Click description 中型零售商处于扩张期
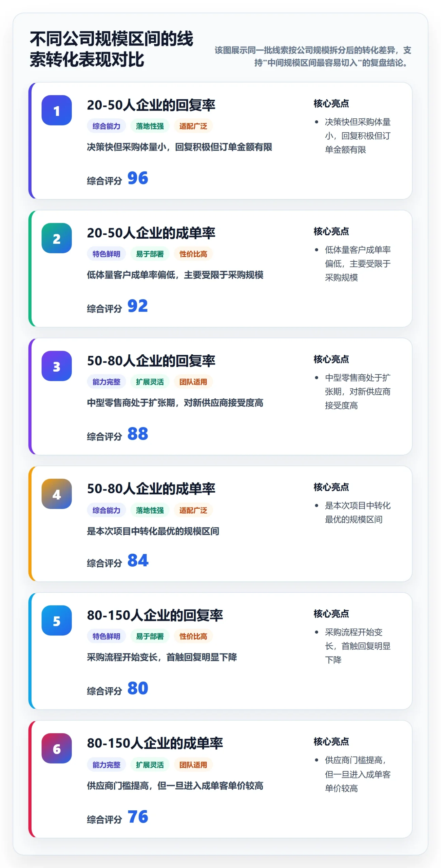 [175, 403]
